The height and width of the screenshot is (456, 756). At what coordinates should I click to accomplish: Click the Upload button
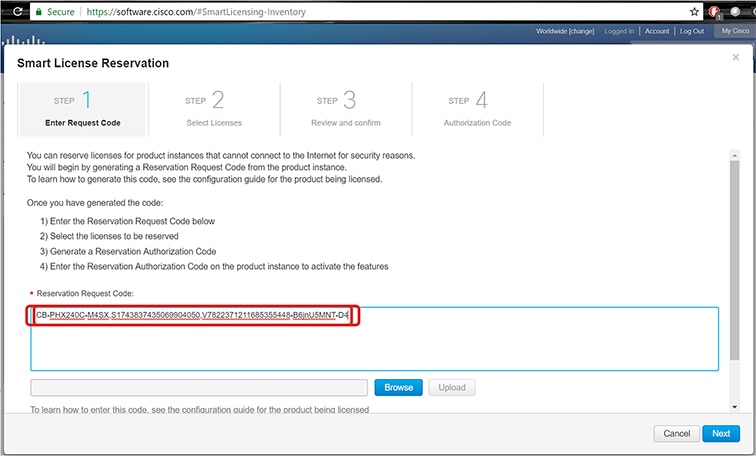pos(452,388)
